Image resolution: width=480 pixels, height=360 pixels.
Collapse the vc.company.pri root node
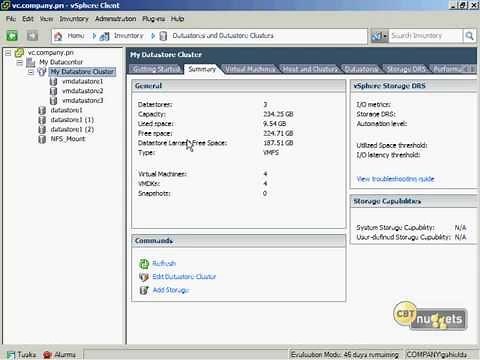click(x=8, y=53)
